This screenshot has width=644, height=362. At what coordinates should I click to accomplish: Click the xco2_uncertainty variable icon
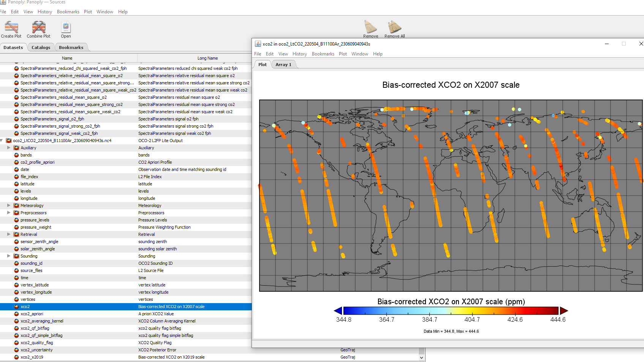pos(16,350)
